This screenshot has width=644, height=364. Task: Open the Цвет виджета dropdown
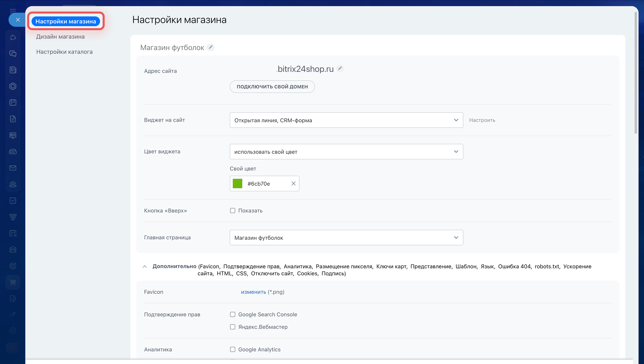346,151
